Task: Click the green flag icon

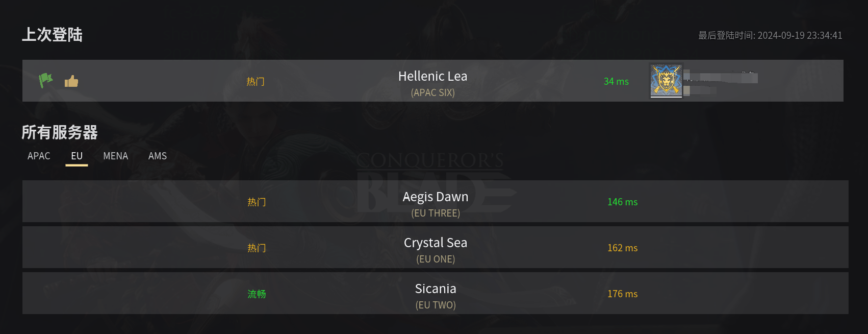Action: [46, 80]
